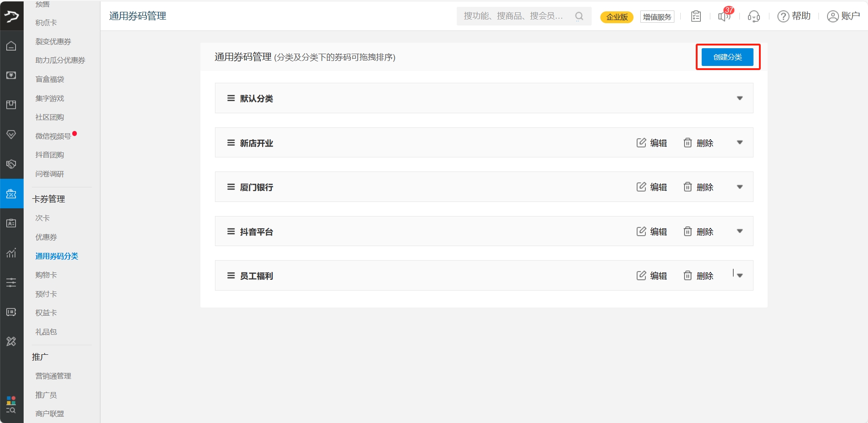Open the notification speaker icon with badge

724,16
